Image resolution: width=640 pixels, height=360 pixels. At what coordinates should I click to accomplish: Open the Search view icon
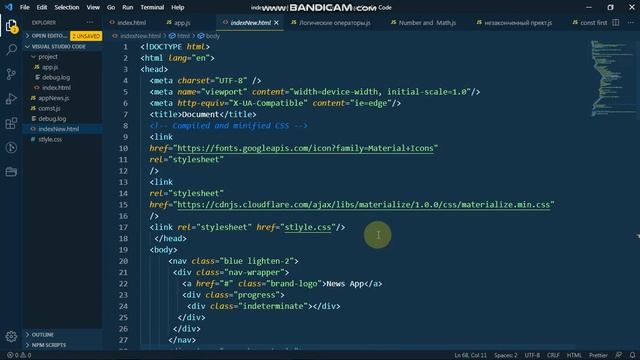(11, 50)
